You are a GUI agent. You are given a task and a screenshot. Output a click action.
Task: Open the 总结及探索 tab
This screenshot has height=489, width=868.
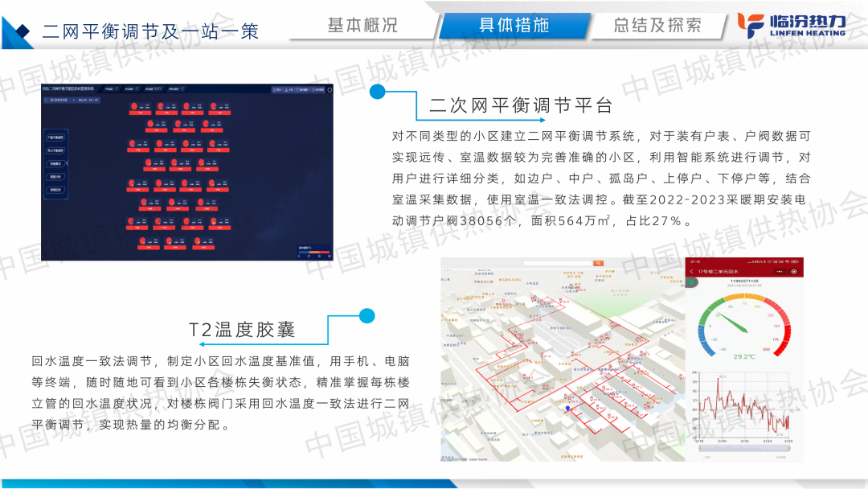[657, 25]
